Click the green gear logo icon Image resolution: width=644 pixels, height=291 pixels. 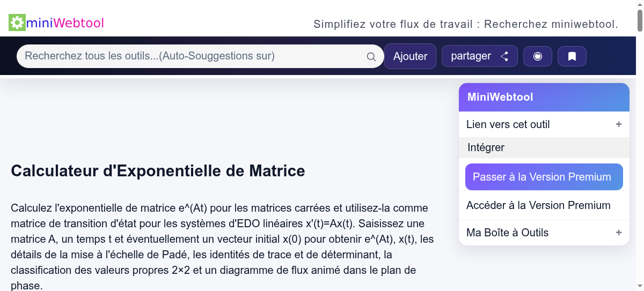[x=17, y=23]
